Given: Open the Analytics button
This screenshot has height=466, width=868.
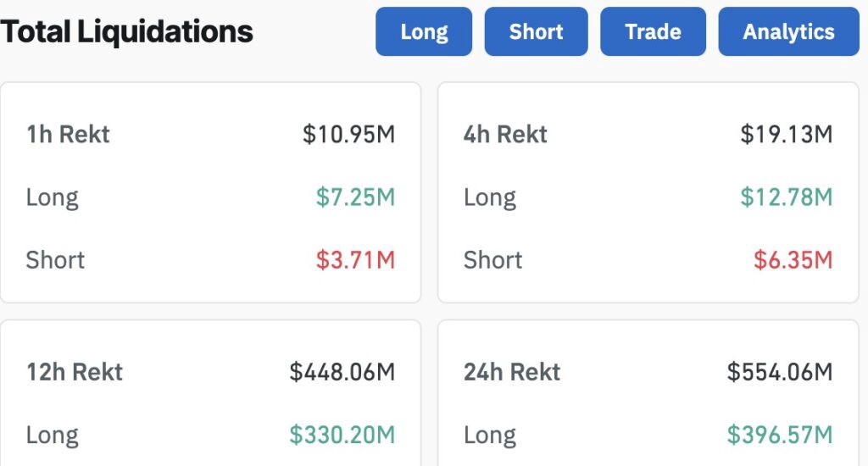Looking at the screenshot, I should coord(788,32).
